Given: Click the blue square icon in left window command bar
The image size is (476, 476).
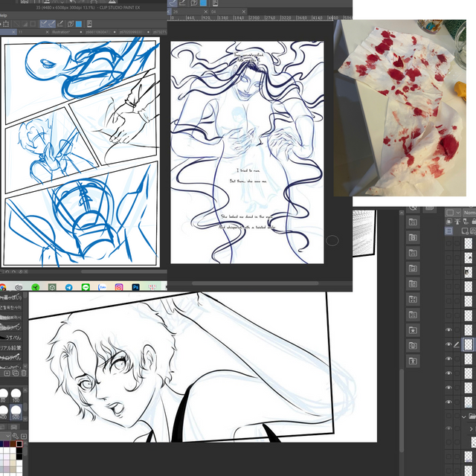Looking at the screenshot, I should point(79,24).
